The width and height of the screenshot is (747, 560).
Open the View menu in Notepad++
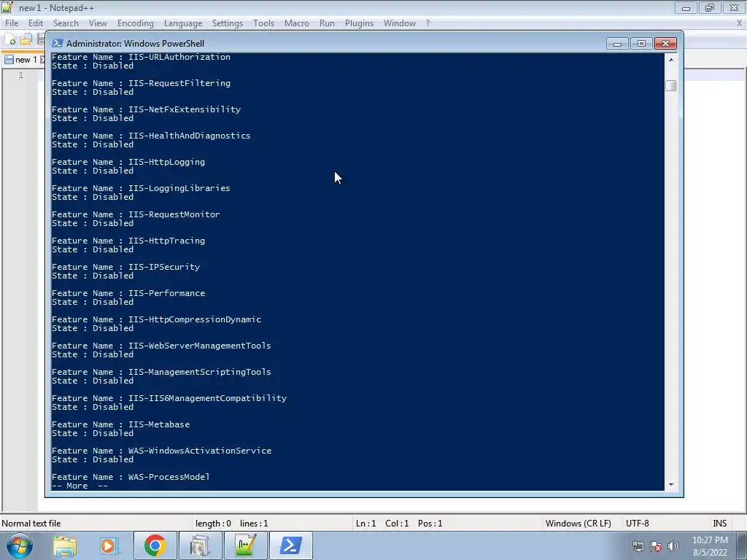coord(98,23)
